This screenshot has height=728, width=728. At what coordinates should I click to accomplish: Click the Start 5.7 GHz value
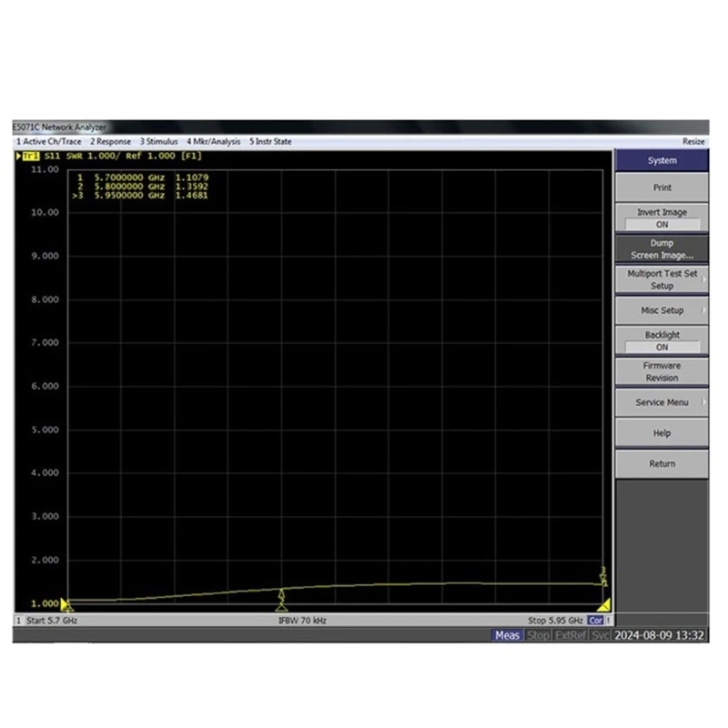tap(52, 621)
